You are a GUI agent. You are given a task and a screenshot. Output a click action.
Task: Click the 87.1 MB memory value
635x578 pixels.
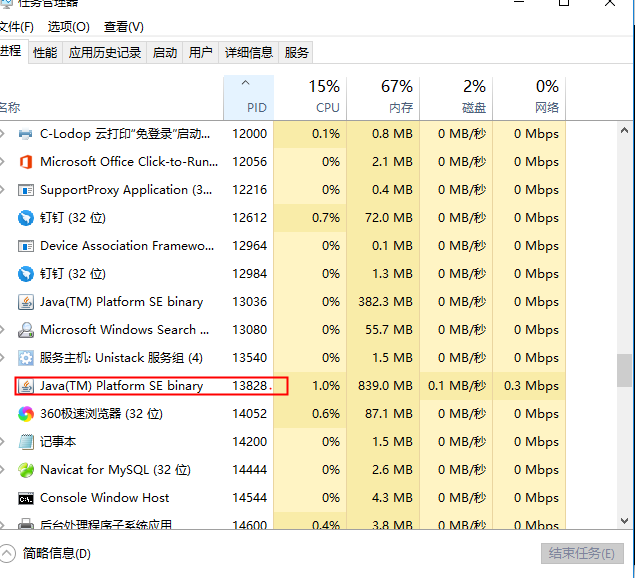[389, 414]
